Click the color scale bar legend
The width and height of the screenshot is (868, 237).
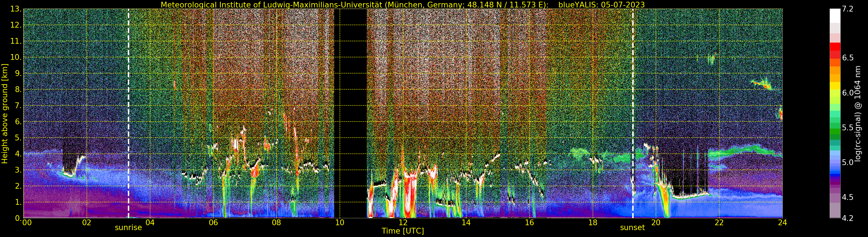tap(835, 113)
